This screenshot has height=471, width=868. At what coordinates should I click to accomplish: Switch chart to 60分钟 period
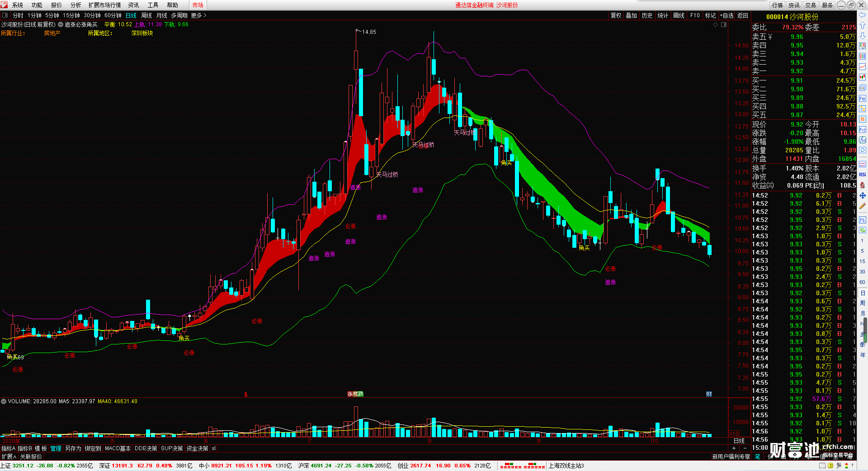point(113,15)
